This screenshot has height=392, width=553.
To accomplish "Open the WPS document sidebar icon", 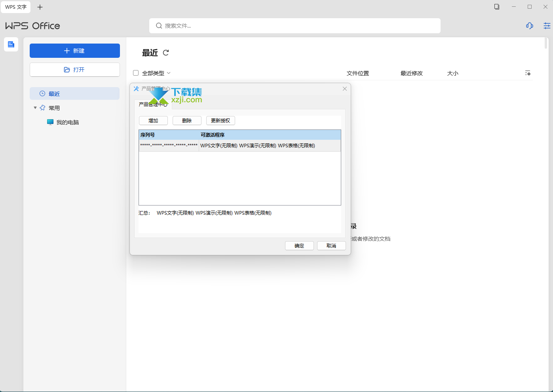I will point(11,44).
